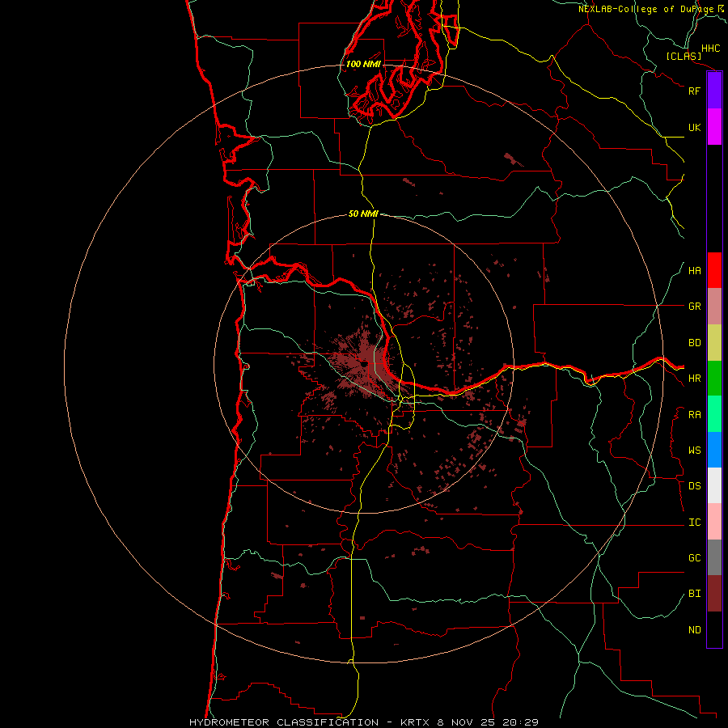Click the UK legend label
The image size is (728, 728).
(x=695, y=127)
